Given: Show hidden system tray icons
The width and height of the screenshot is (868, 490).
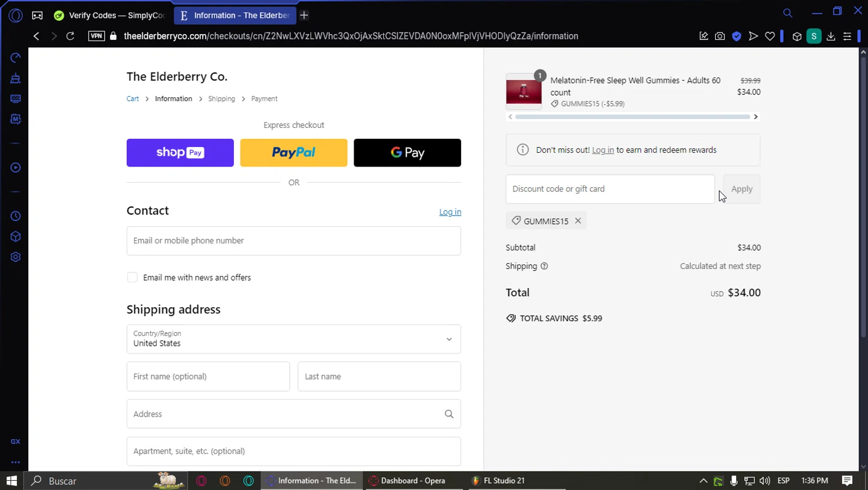Looking at the screenshot, I should (703, 481).
